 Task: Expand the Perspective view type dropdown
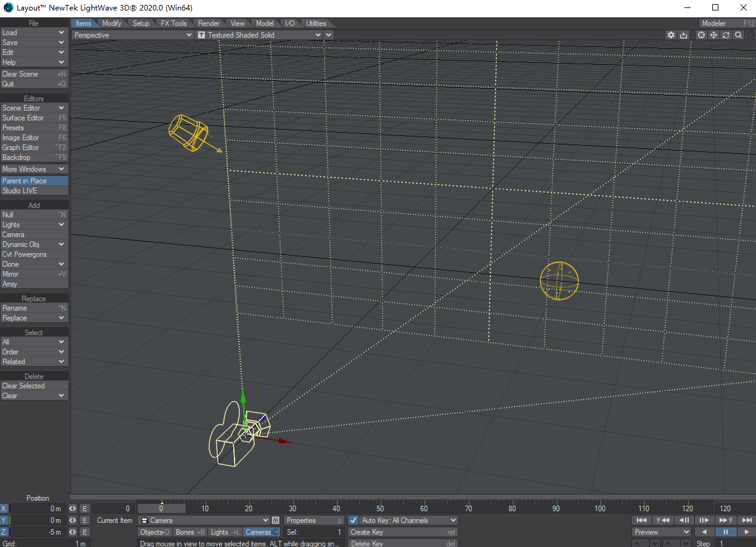point(133,35)
